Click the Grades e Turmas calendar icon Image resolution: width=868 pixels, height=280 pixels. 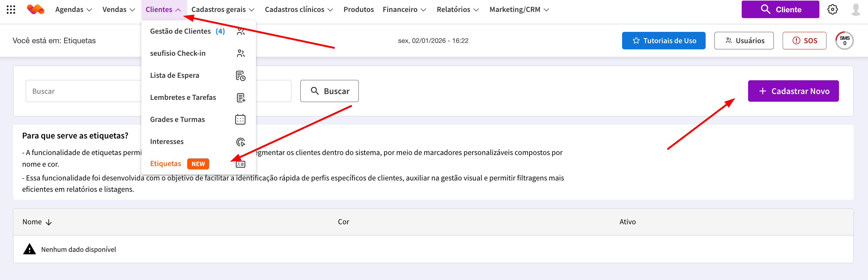click(240, 119)
